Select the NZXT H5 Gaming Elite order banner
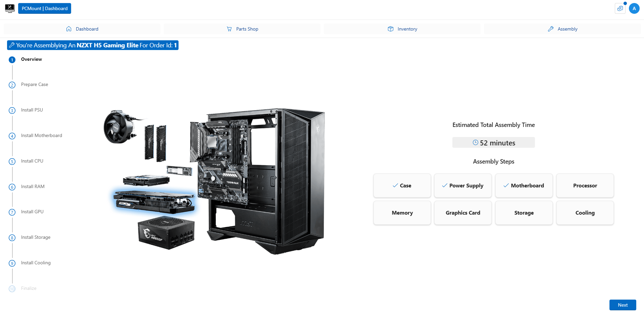The image size is (644, 313). point(93,45)
